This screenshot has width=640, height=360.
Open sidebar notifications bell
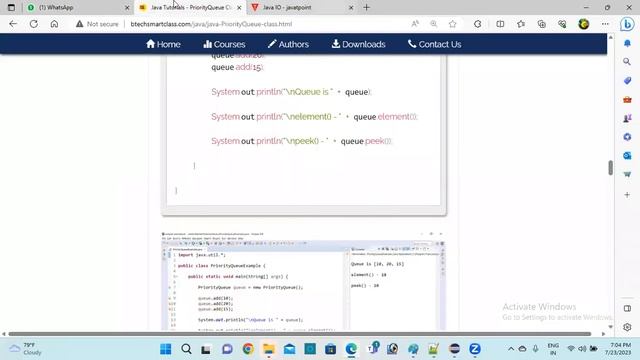pos(627,43)
